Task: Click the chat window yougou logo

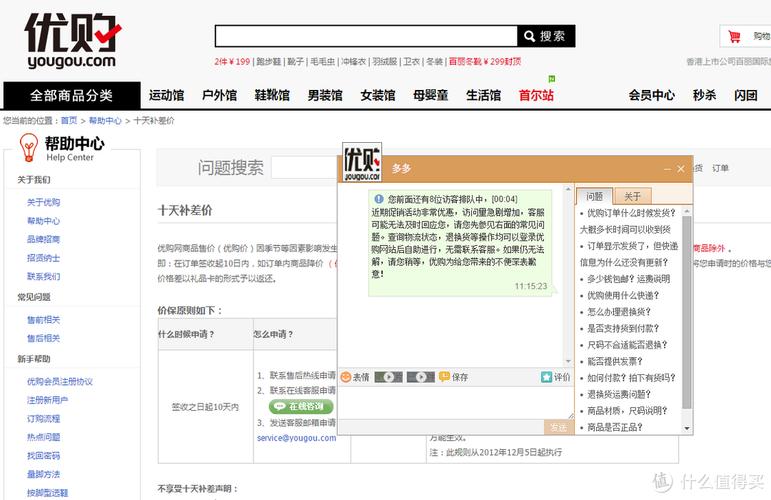Action: pyautogui.click(x=362, y=163)
